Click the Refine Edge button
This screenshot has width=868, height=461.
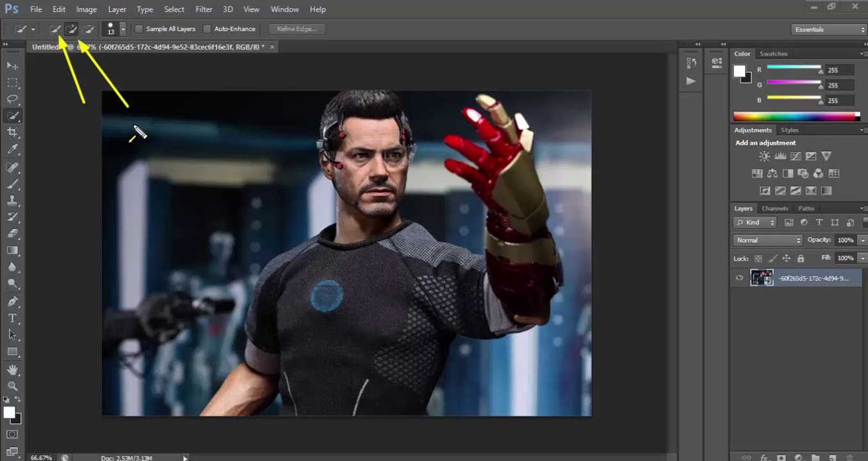pos(297,29)
